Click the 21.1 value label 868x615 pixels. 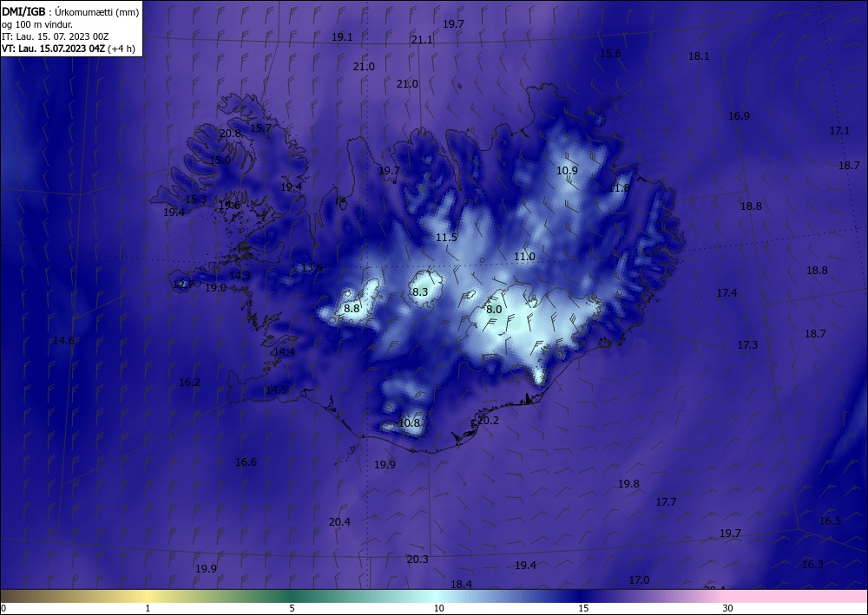point(422,40)
